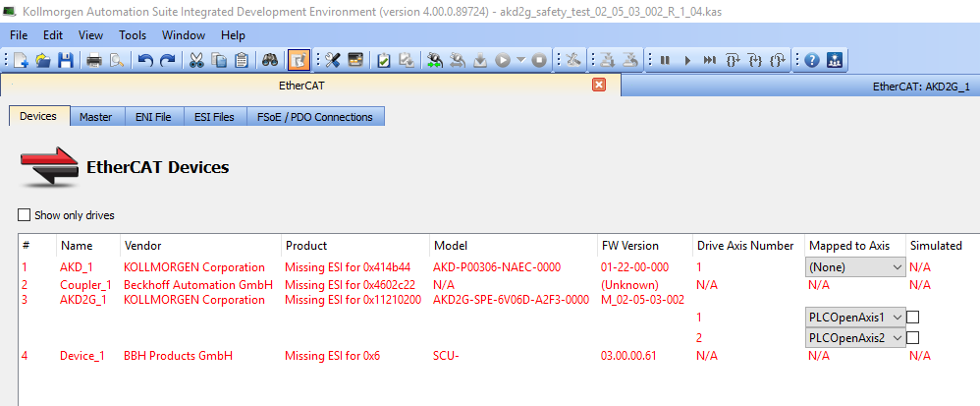980x406 pixels.
Task: Open a project with the folder icon
Action: [x=42, y=60]
